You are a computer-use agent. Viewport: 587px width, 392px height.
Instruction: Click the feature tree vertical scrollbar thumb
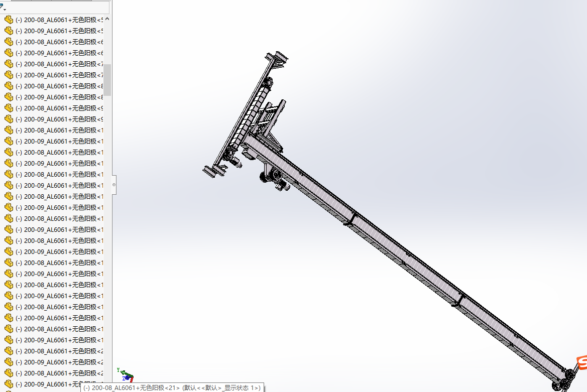tap(107, 80)
